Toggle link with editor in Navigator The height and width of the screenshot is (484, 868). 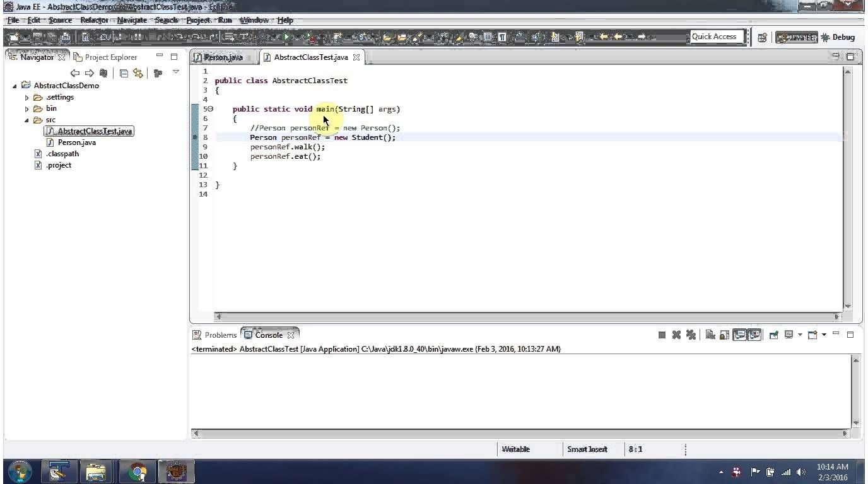[x=138, y=73]
